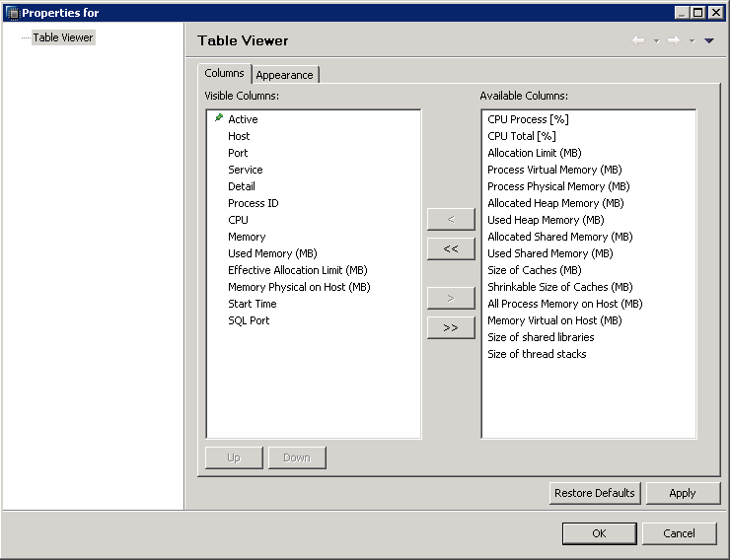This screenshot has width=730, height=560.
Task: Select Table Viewer in the left tree
Action: pos(63,37)
